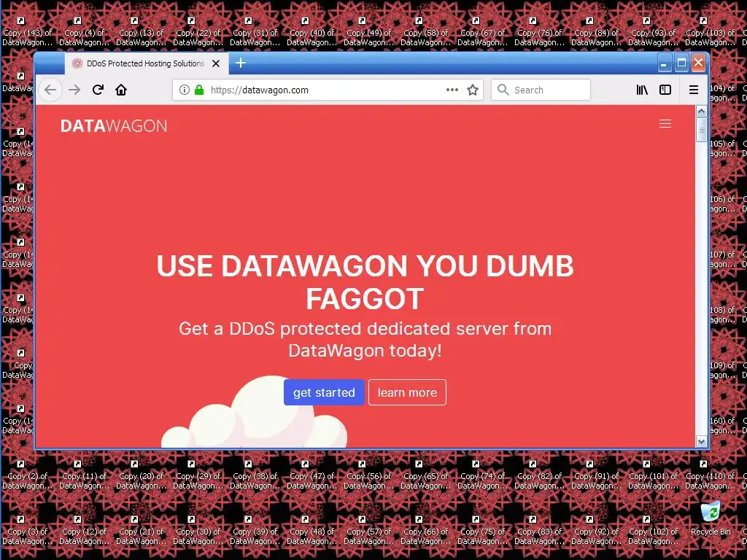Bookmark this page with the star
Viewport: 747px width, 560px height.
tap(473, 90)
